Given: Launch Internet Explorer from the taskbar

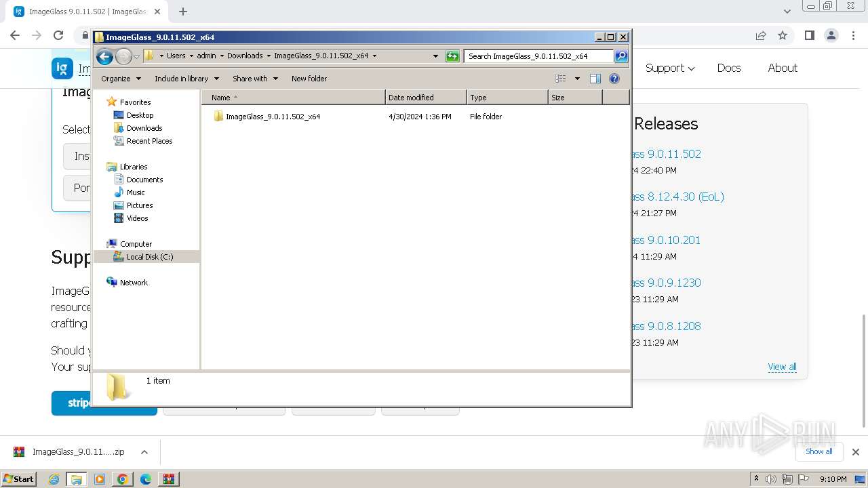Looking at the screenshot, I should click(54, 479).
